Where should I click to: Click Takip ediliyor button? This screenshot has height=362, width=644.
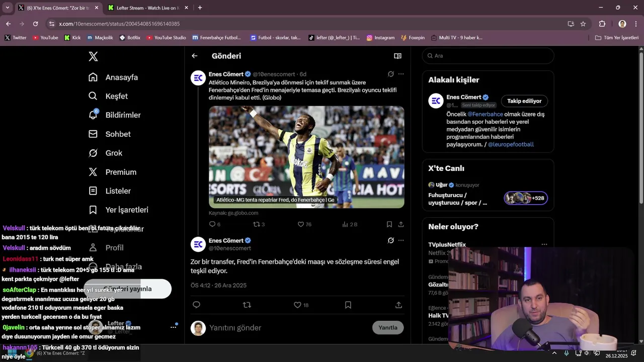click(x=524, y=101)
